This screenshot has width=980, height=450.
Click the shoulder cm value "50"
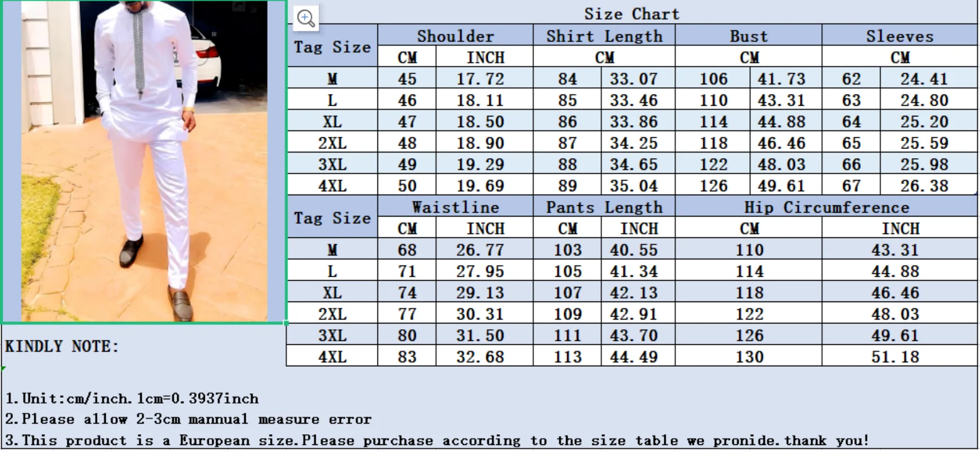click(407, 186)
